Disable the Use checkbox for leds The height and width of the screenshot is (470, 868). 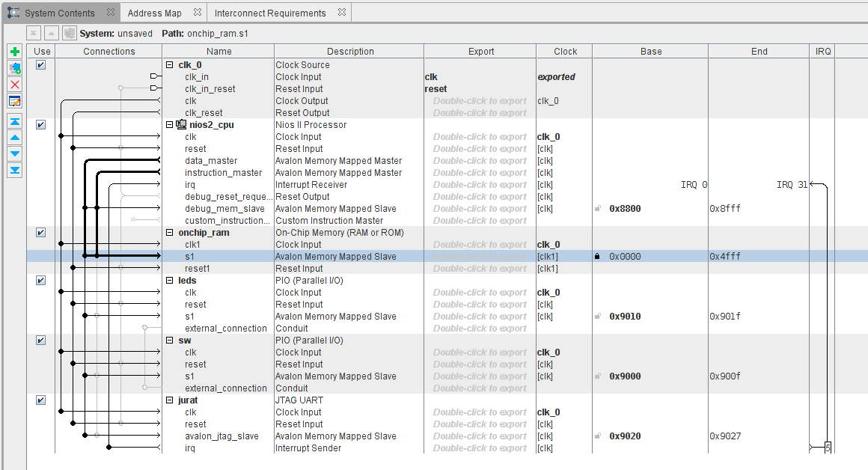pos(41,281)
